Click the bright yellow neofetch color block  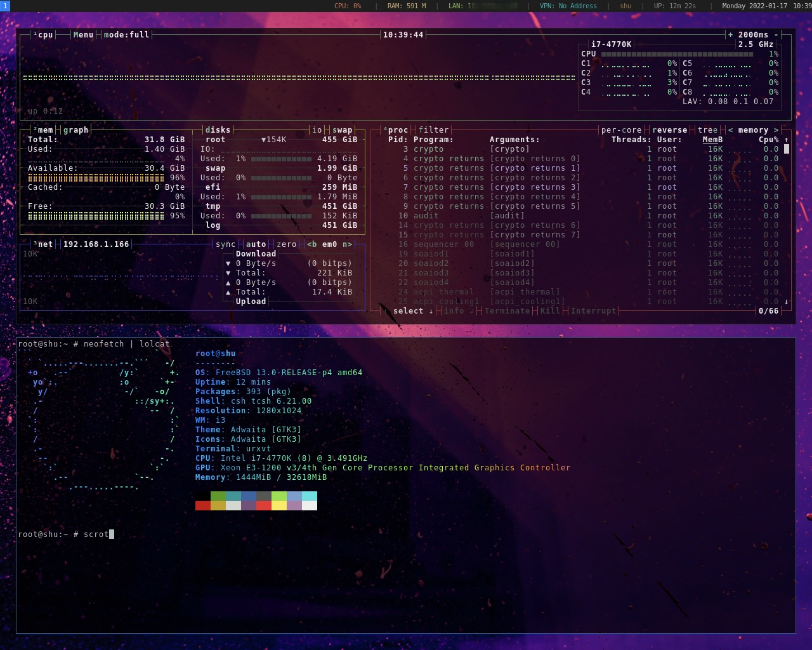pyautogui.click(x=279, y=506)
